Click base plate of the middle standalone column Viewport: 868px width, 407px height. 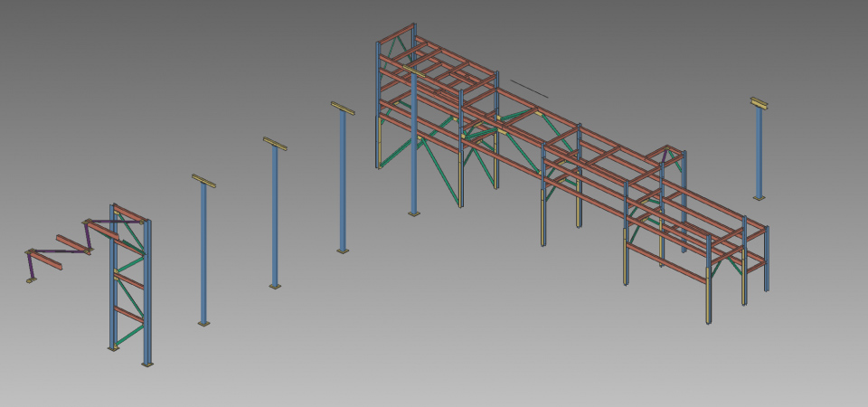point(275,287)
